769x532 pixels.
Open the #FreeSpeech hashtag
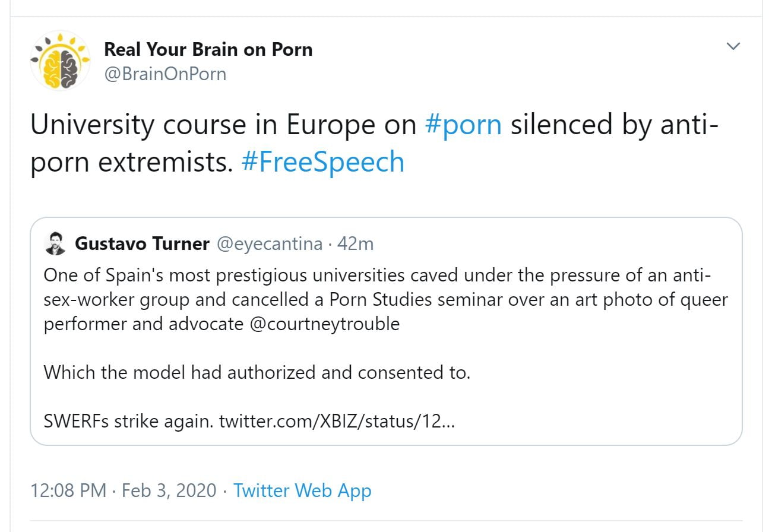tap(323, 162)
